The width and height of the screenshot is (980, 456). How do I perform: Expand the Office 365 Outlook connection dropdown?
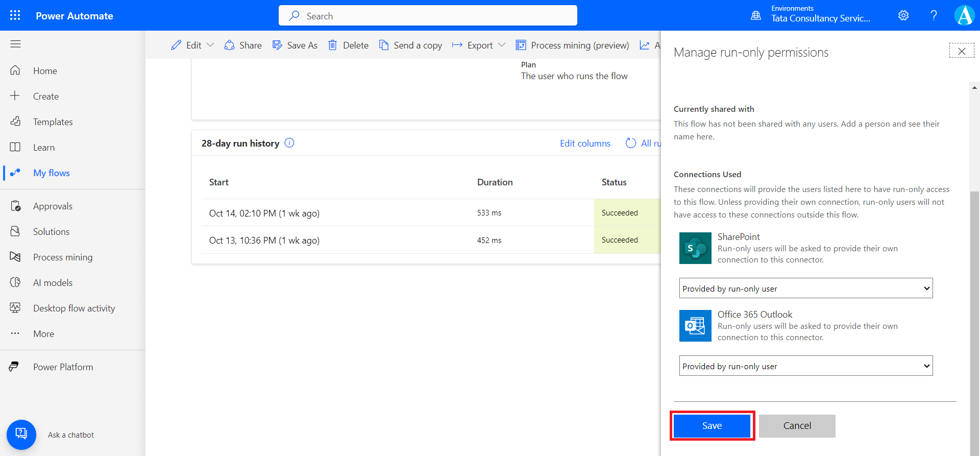[805, 366]
